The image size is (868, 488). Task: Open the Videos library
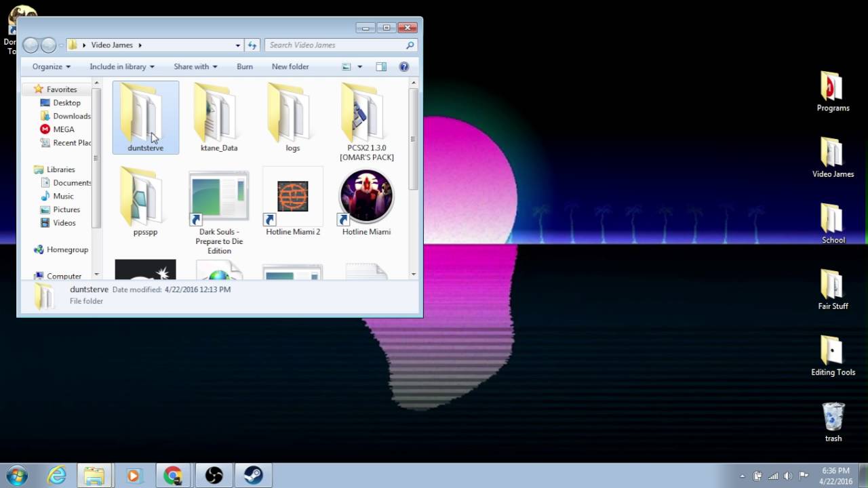click(x=64, y=223)
